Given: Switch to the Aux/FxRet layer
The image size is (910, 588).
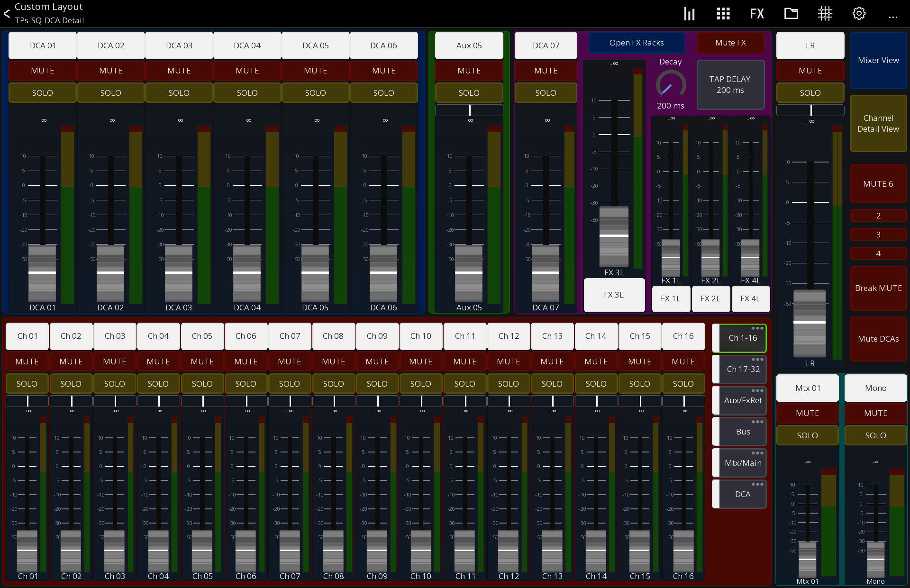Looking at the screenshot, I should point(739,400).
